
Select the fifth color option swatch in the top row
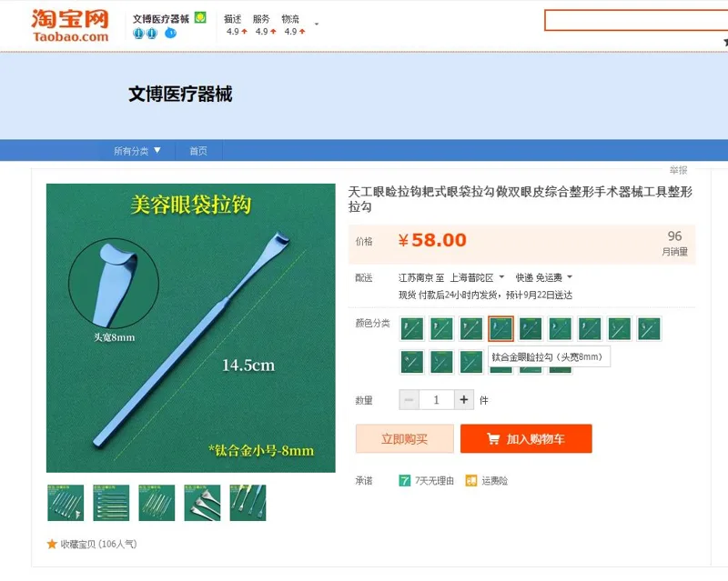pyautogui.click(x=531, y=328)
